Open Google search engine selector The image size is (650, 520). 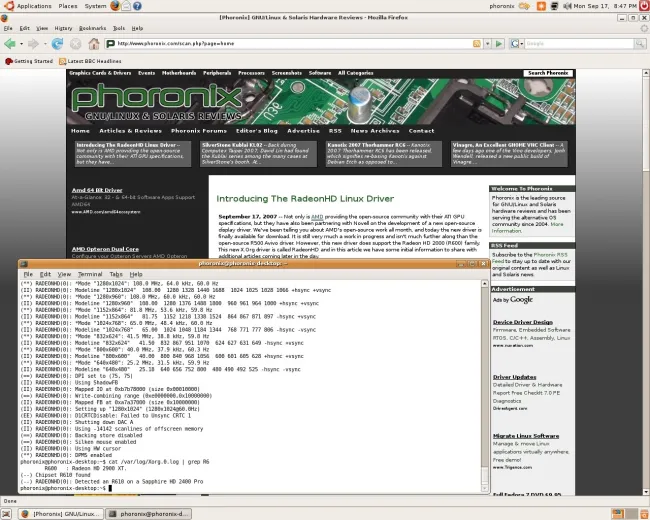(517, 44)
